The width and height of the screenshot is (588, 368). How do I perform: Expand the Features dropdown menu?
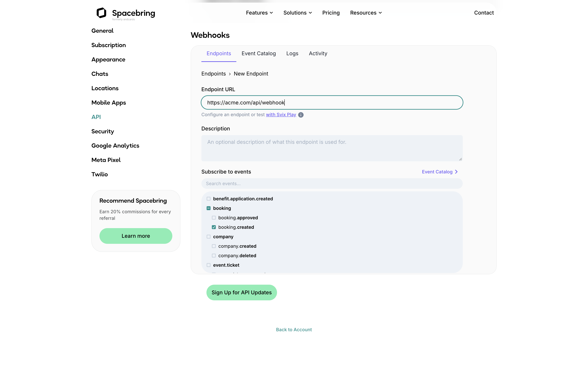coord(259,13)
